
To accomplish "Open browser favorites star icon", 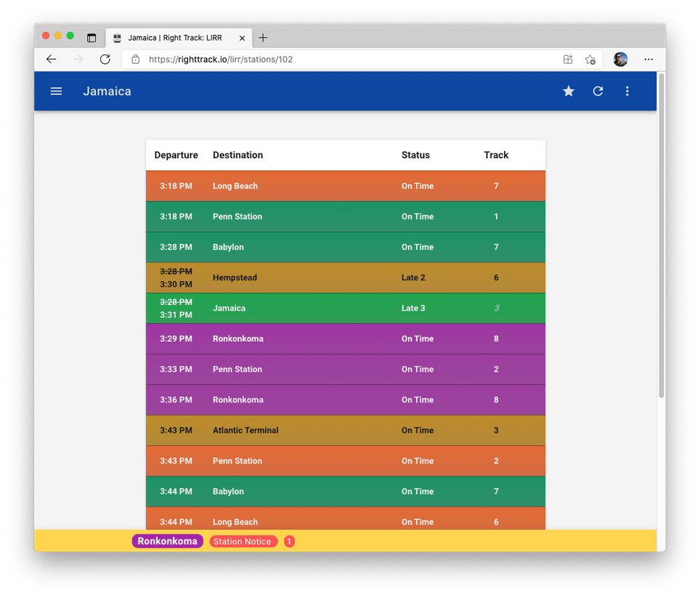I will [590, 60].
